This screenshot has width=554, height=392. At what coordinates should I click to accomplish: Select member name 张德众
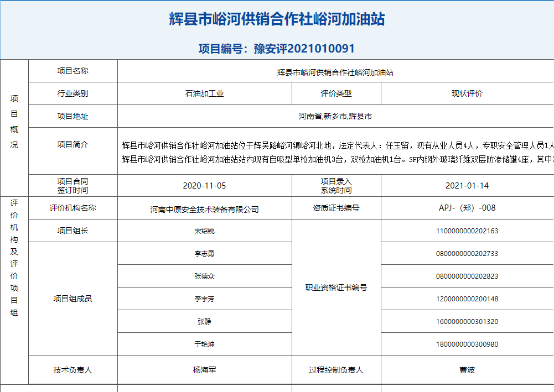tap(205, 276)
